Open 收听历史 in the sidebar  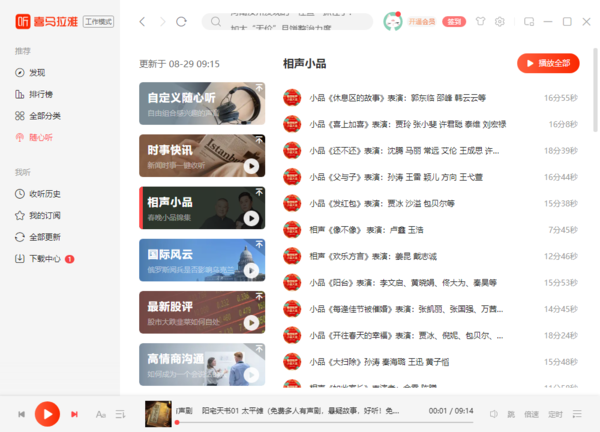38,194
